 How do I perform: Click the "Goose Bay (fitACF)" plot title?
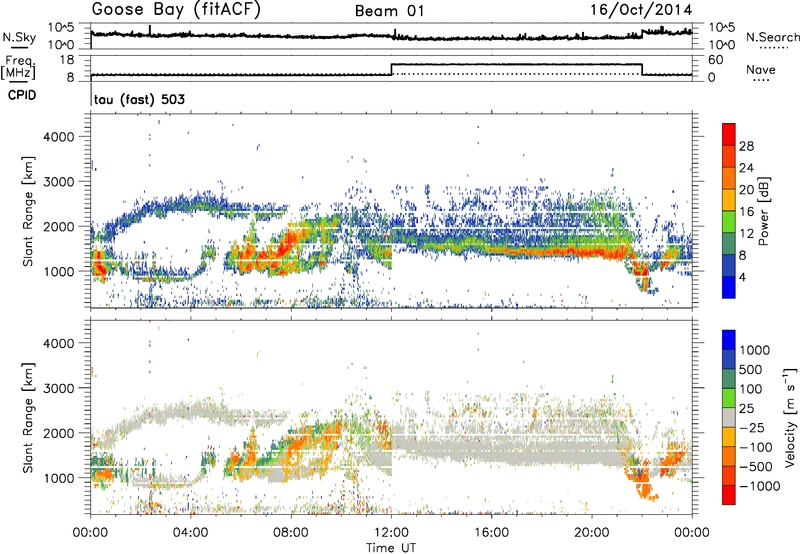pos(176,9)
